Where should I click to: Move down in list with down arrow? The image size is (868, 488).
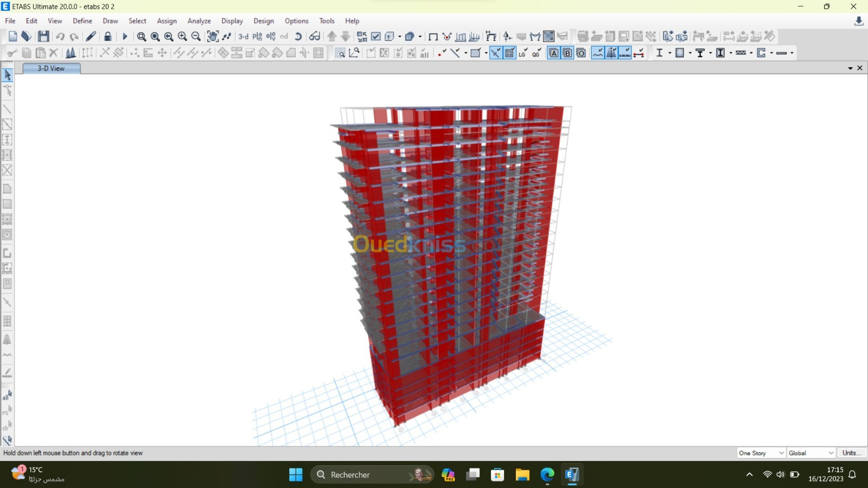346,36
